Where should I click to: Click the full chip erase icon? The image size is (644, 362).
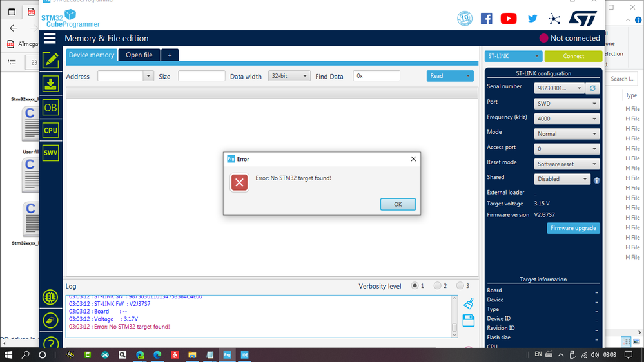[x=50, y=321]
